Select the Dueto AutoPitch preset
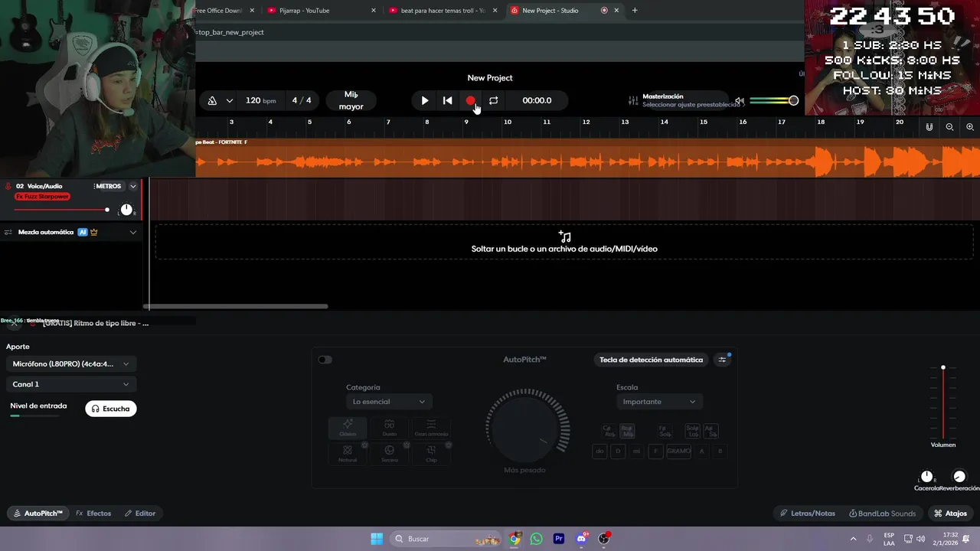 [390, 428]
